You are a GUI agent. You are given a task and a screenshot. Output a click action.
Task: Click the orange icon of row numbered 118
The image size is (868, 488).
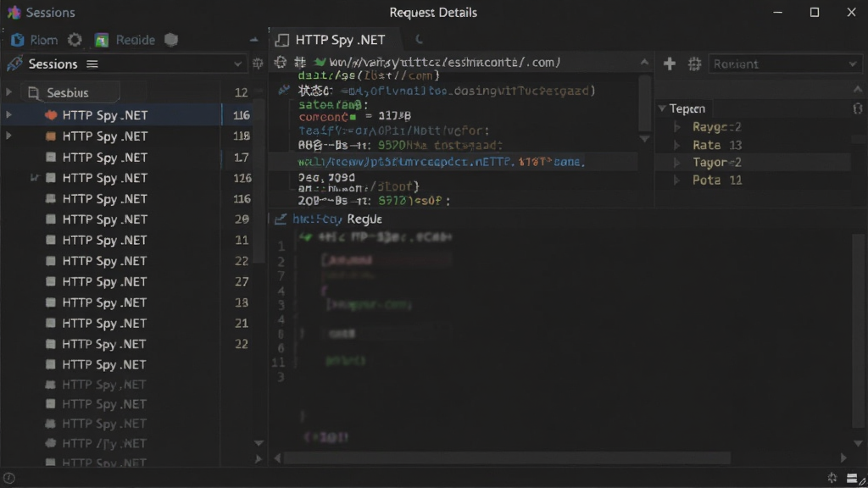(x=51, y=136)
